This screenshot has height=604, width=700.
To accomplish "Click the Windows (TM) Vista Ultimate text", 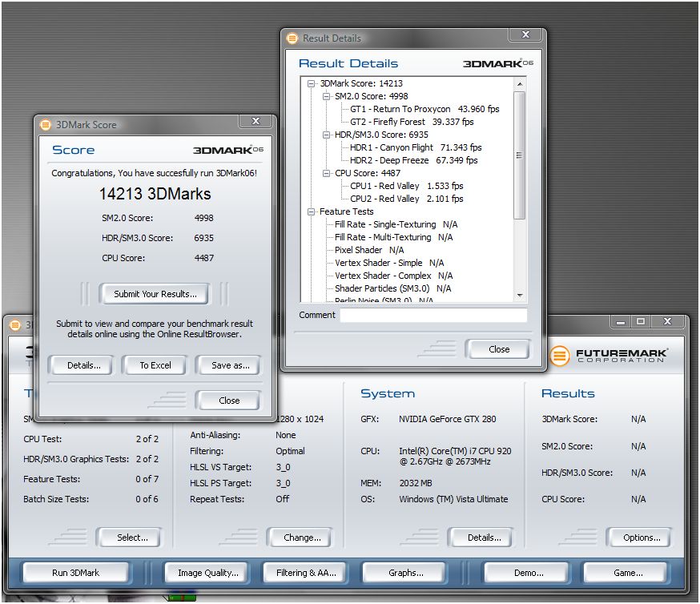I will coord(453,499).
